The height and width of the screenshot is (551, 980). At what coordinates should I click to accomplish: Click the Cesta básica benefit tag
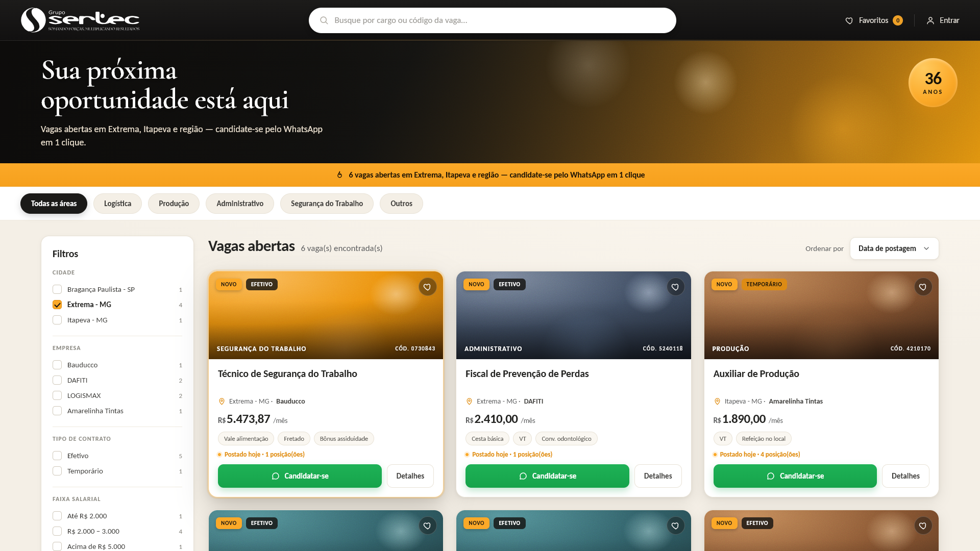[x=487, y=439]
